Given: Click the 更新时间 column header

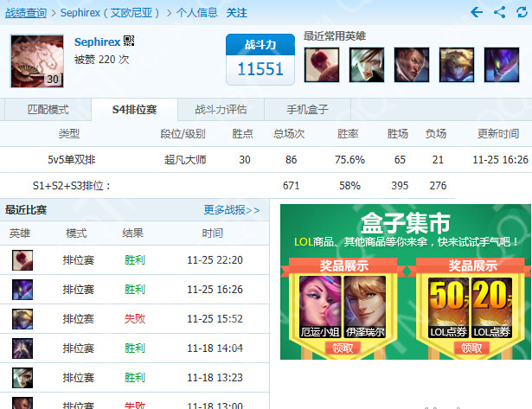Looking at the screenshot, I should tap(498, 134).
